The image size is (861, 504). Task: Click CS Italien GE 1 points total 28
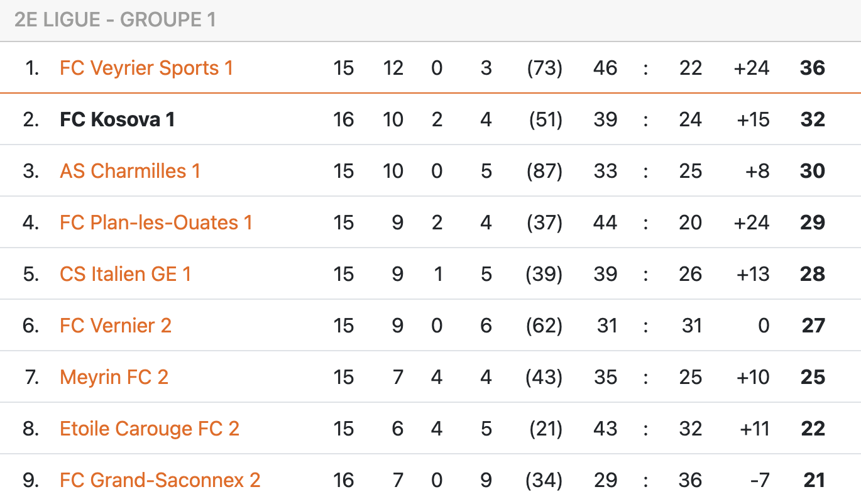click(812, 274)
